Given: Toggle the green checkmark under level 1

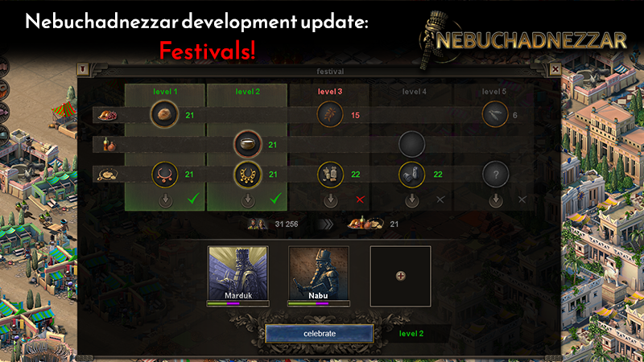Looking at the screenshot, I should (x=193, y=199).
